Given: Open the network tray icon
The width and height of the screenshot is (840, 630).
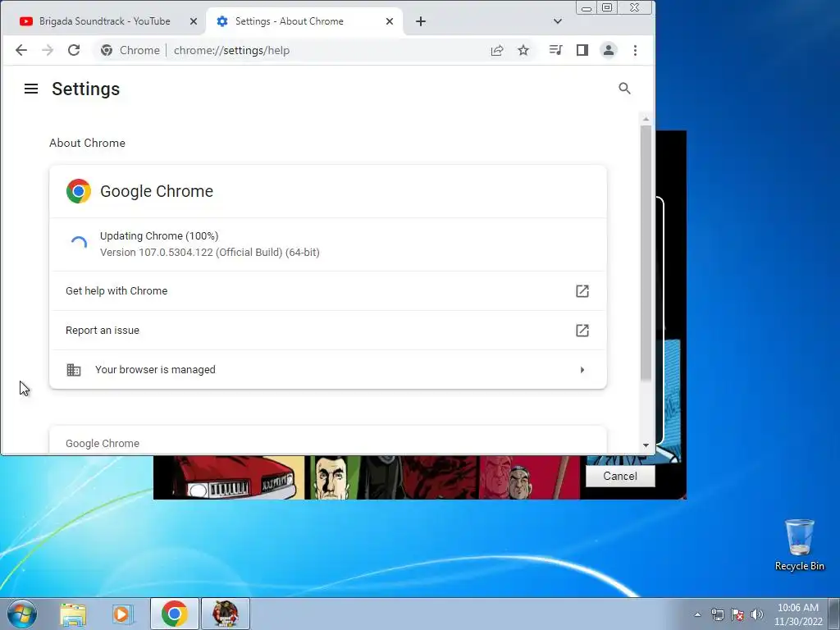Looking at the screenshot, I should click(x=717, y=614).
